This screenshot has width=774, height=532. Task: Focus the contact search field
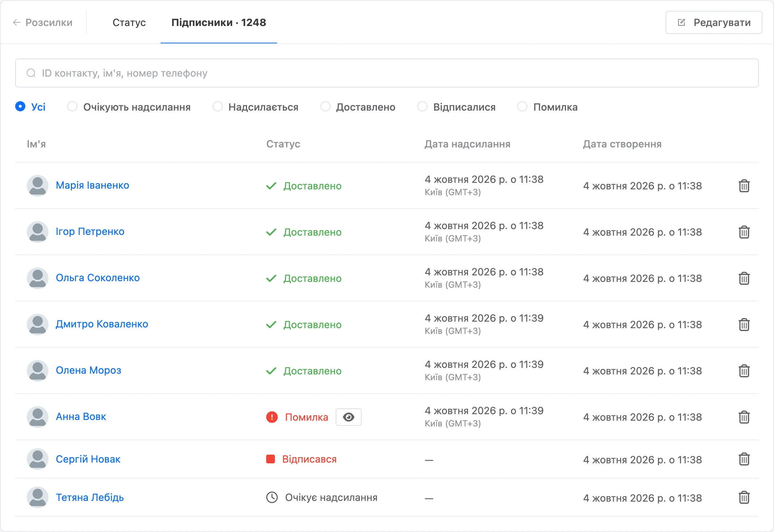387,73
